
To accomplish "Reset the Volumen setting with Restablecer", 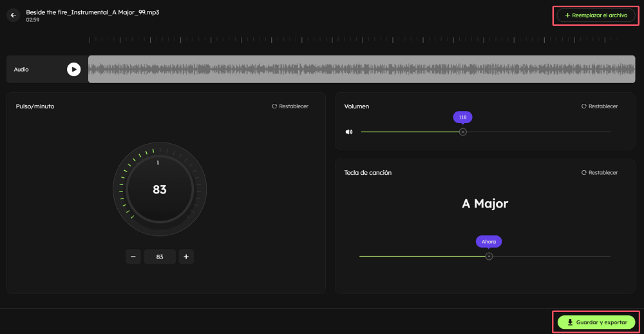I will coord(599,106).
